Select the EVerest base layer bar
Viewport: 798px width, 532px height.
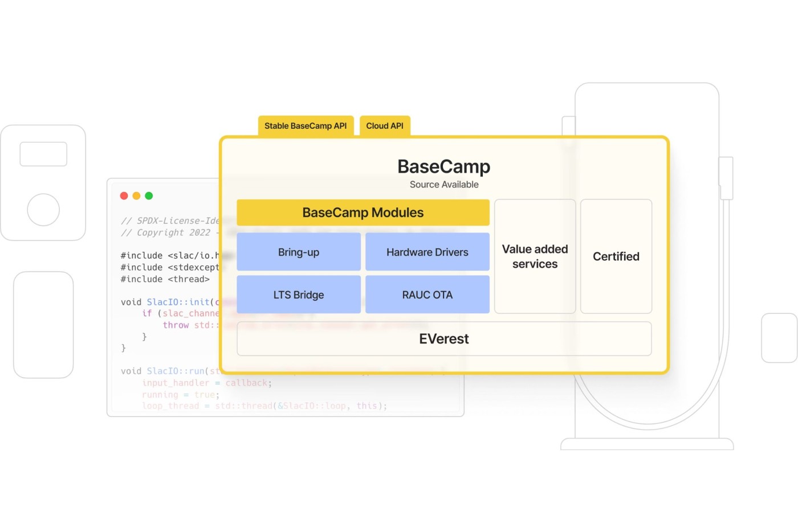pos(444,339)
